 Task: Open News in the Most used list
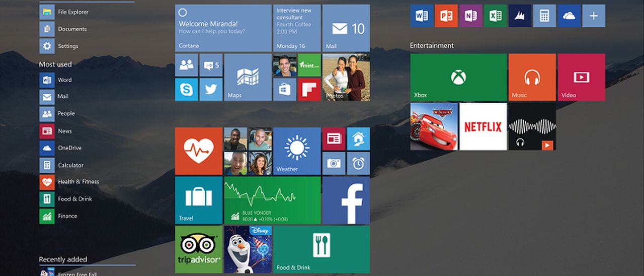pyautogui.click(x=55, y=131)
